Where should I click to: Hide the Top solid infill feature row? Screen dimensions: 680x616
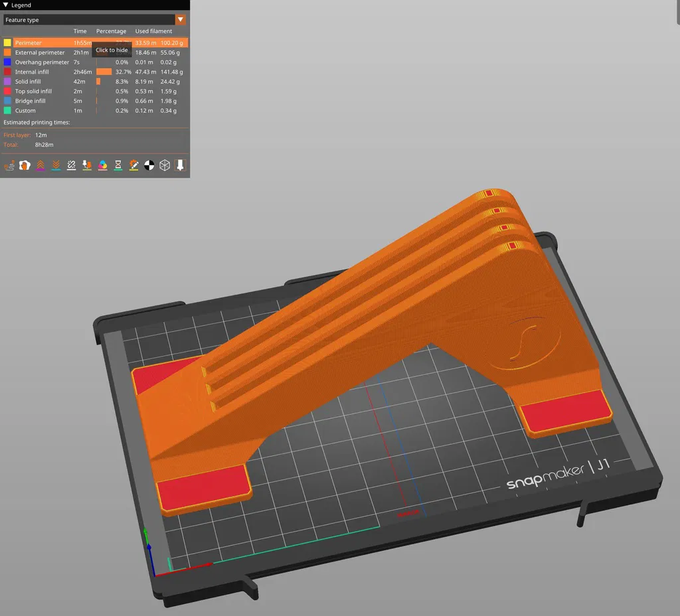[x=96, y=91]
